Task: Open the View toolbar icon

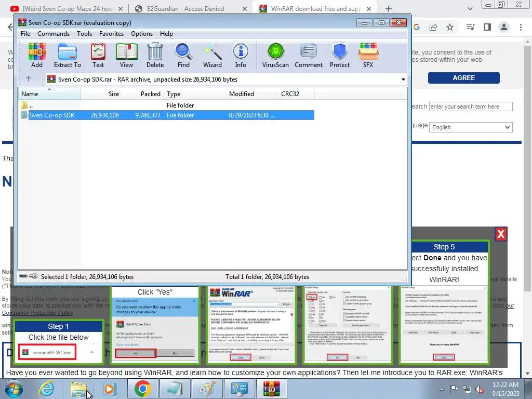Action: [126, 55]
